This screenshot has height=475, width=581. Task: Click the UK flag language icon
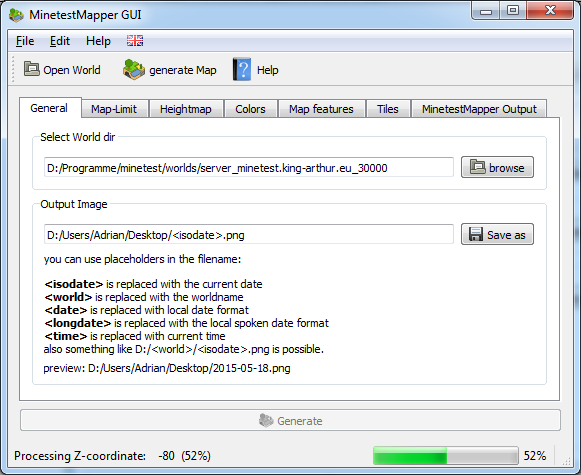(x=135, y=40)
